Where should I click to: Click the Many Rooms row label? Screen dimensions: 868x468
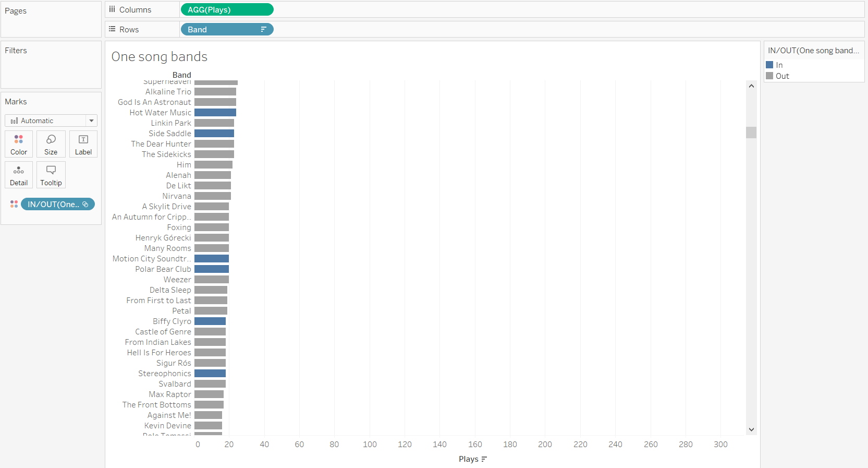pos(168,248)
